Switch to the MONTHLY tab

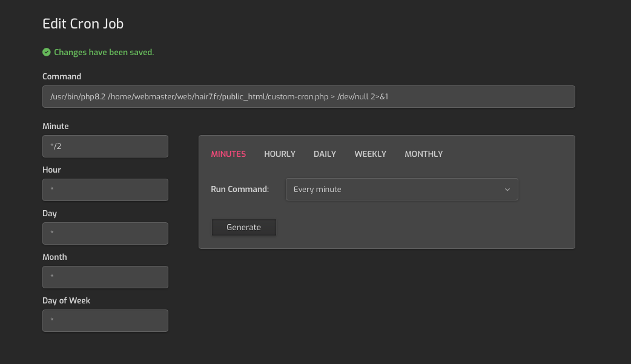424,154
